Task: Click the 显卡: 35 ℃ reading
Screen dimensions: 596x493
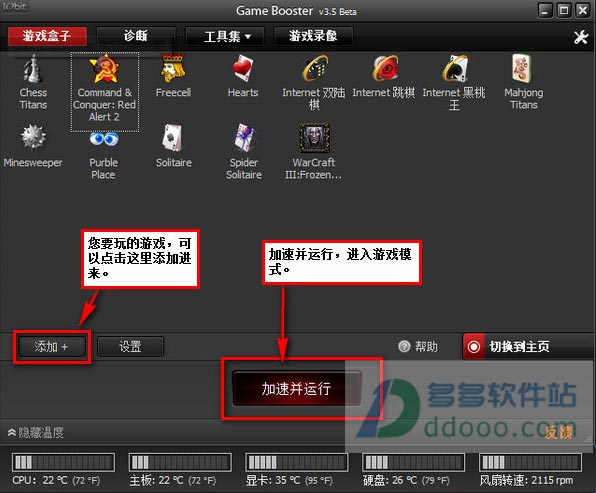Action: pos(289,480)
